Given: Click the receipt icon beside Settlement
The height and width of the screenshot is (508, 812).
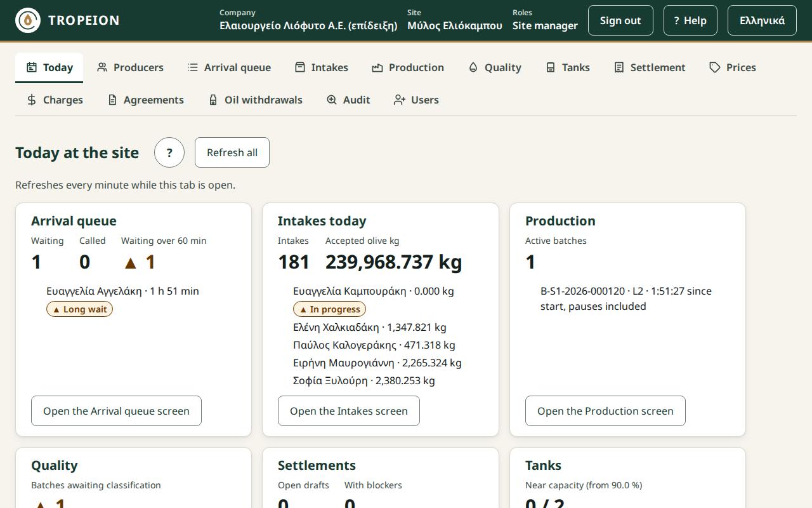Looking at the screenshot, I should click(619, 67).
